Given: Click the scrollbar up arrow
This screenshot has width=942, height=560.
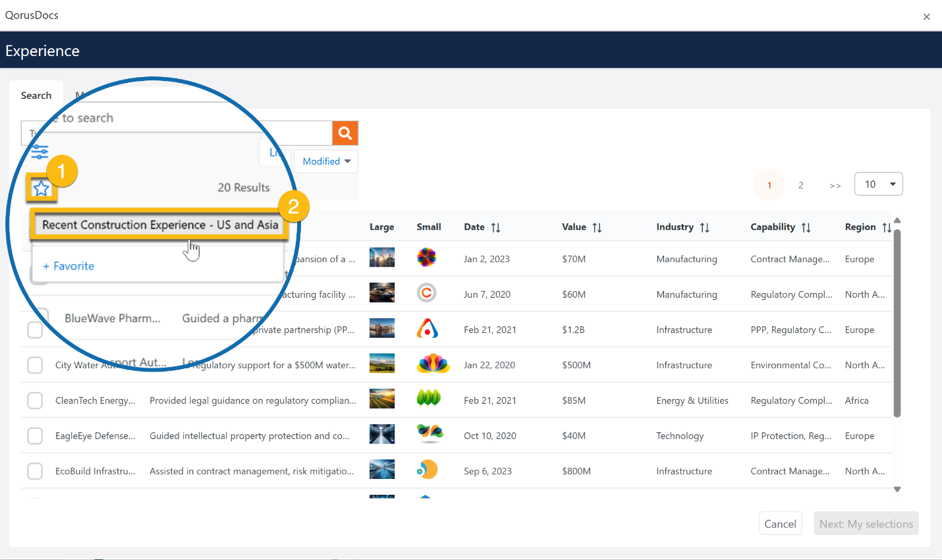Looking at the screenshot, I should (x=897, y=221).
